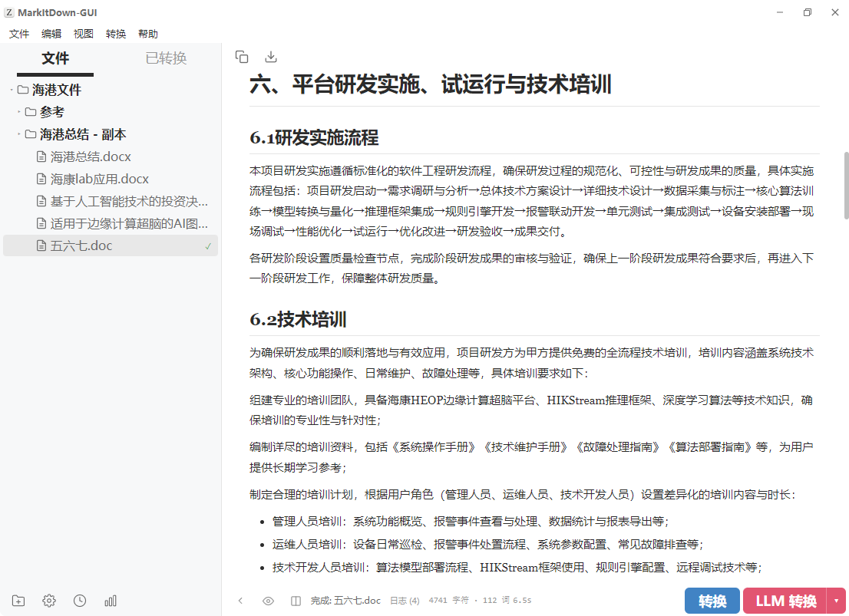Screen dimensions: 849x616
Task: Toggle preview mode with the eye icon
Action: click(268, 601)
